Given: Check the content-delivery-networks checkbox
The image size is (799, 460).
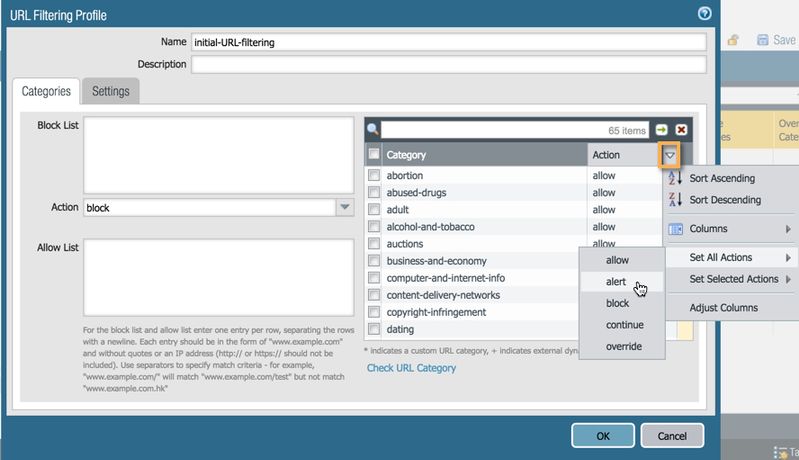Looking at the screenshot, I should (x=374, y=294).
